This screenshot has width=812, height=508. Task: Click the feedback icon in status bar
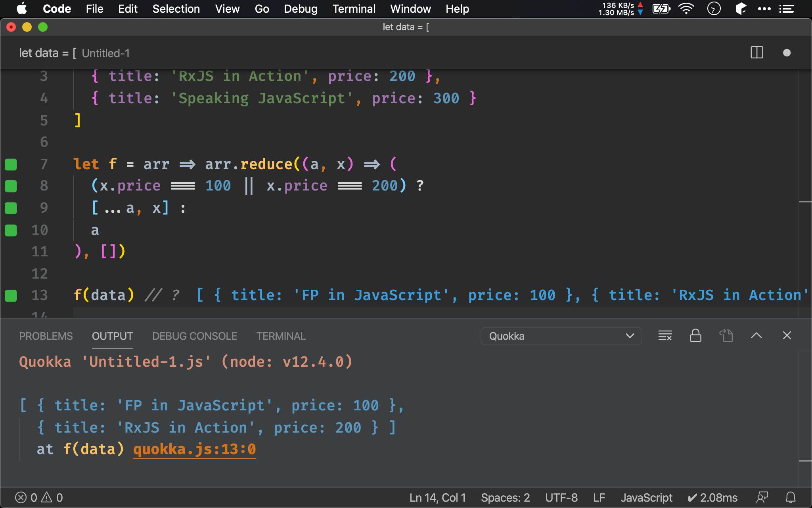point(762,498)
